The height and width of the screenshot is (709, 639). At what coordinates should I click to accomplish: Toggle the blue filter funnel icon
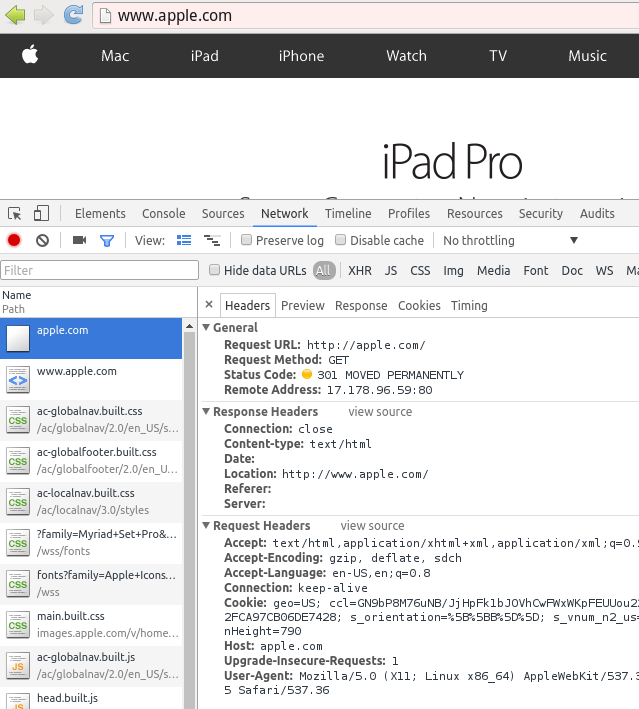(107, 241)
